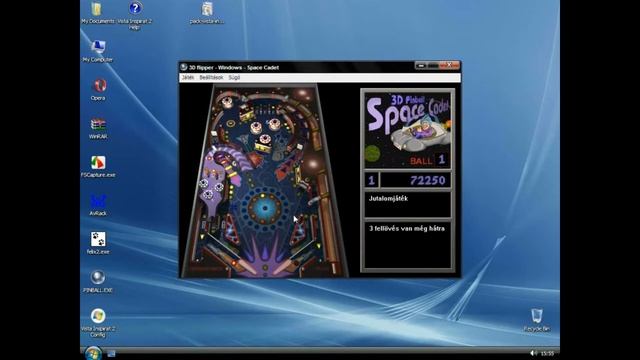Open the Játék menu in the pinball window
Image resolution: width=640 pixels, height=360 pixels.
188,78
